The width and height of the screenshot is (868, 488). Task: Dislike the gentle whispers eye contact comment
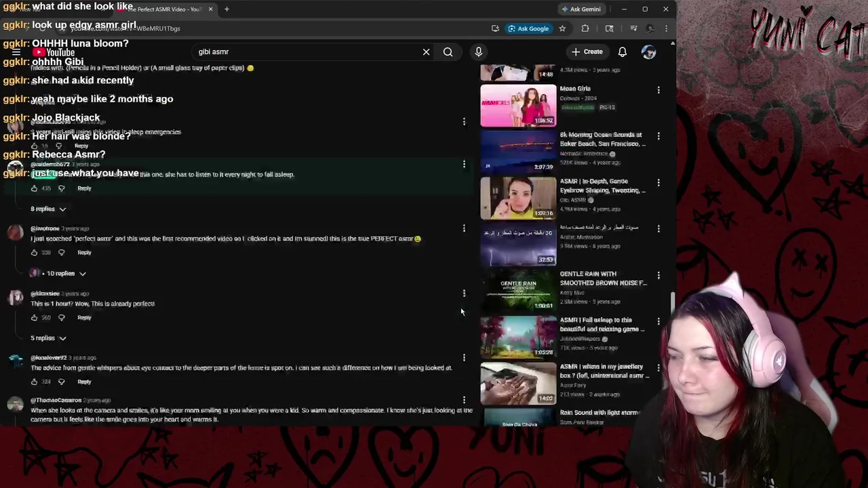point(61,382)
